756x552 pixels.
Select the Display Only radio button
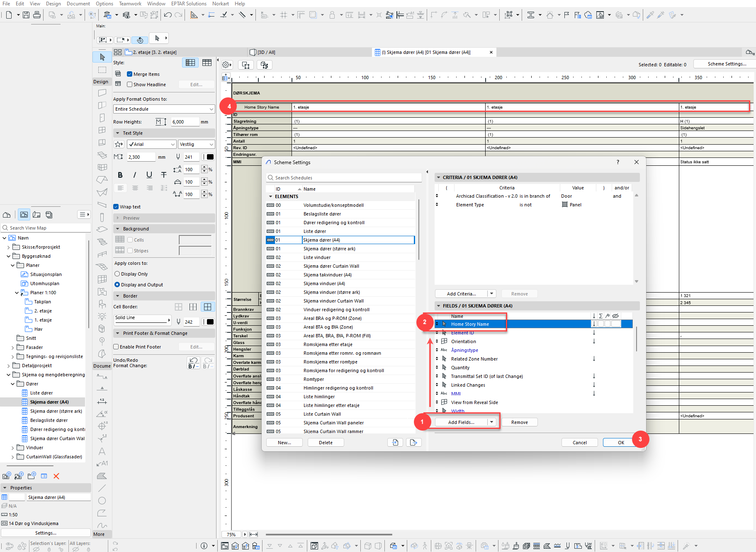click(x=117, y=274)
